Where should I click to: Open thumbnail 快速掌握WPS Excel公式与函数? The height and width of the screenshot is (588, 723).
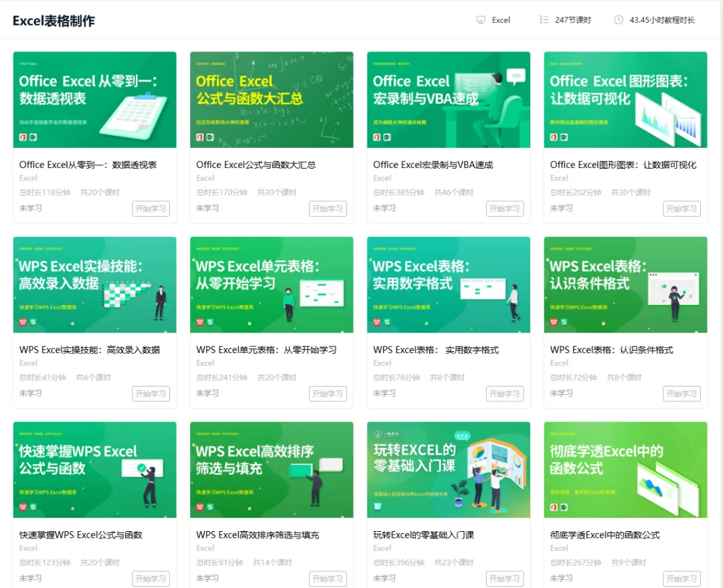point(94,470)
